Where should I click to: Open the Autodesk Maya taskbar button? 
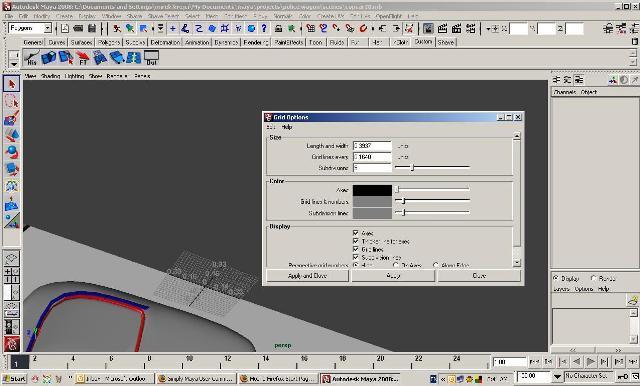coord(360,379)
